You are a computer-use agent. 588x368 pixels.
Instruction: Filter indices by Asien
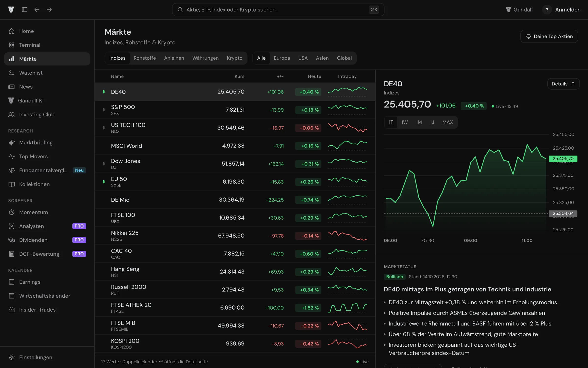click(x=322, y=58)
